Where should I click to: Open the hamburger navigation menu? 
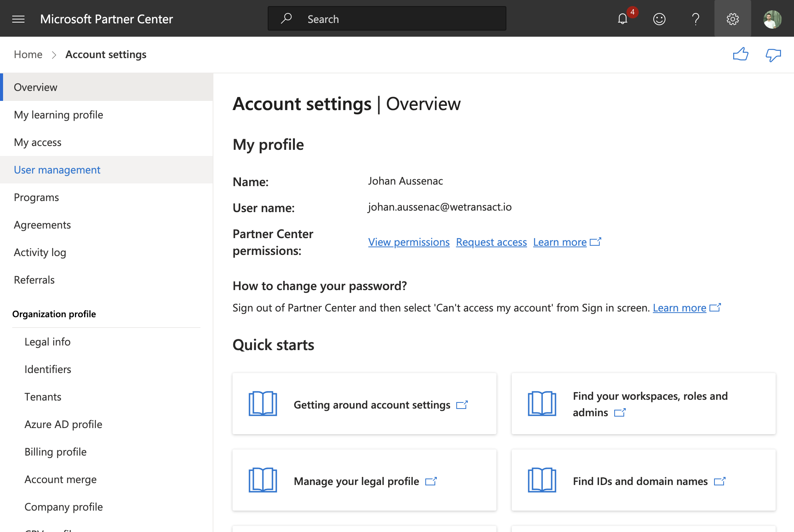18,19
